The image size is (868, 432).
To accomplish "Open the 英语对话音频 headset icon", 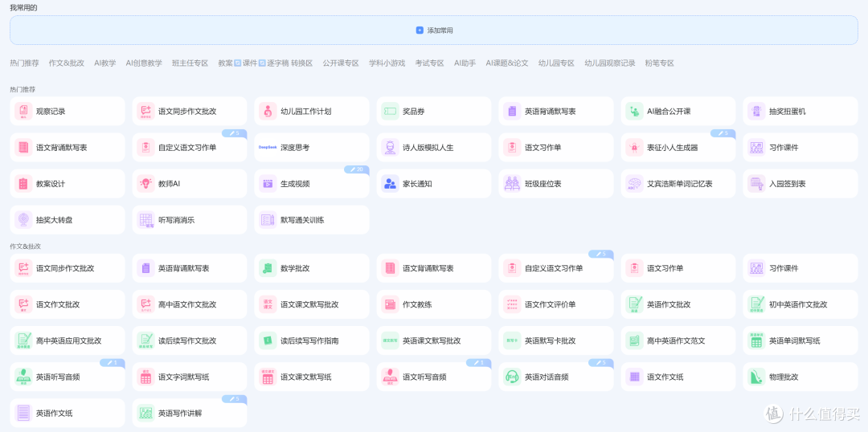I will 513,377.
